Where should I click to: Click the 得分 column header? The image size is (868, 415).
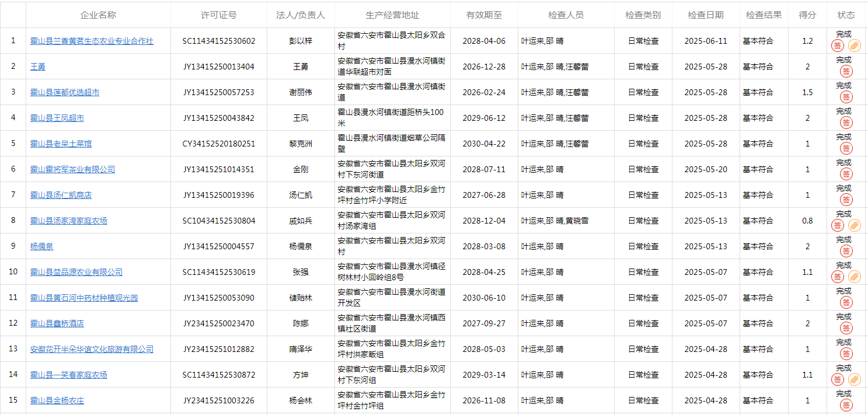pyautogui.click(x=807, y=15)
